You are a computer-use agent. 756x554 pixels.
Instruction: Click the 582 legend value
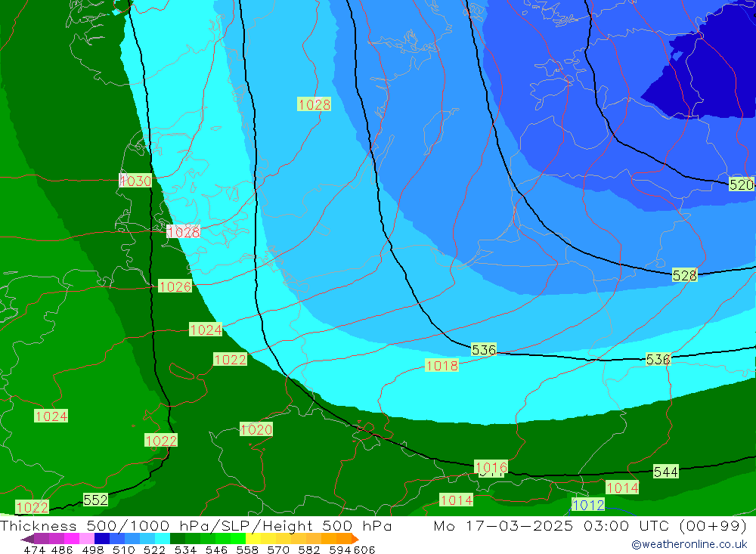(308, 549)
